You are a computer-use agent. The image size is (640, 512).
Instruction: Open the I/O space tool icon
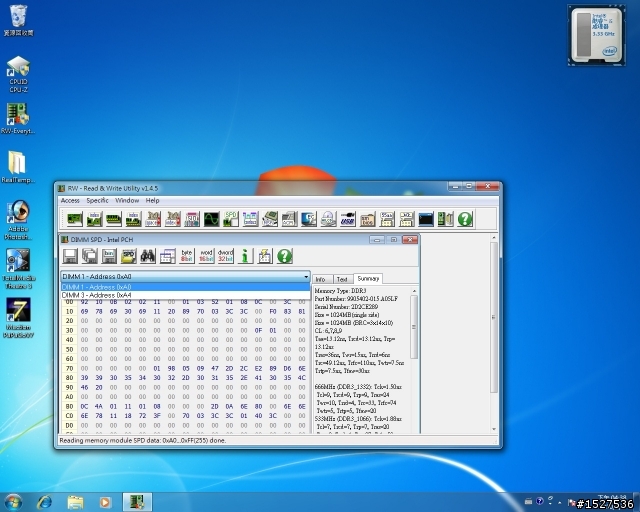pyautogui.click(x=153, y=219)
